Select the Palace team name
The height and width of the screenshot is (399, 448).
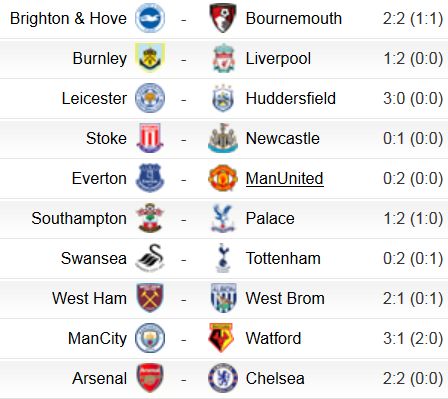(x=270, y=219)
